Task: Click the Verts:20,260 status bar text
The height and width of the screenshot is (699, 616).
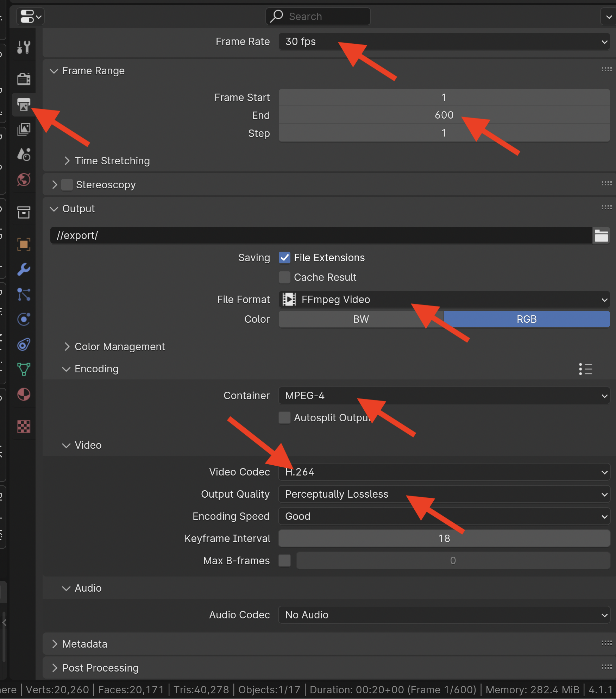Action: (57, 690)
